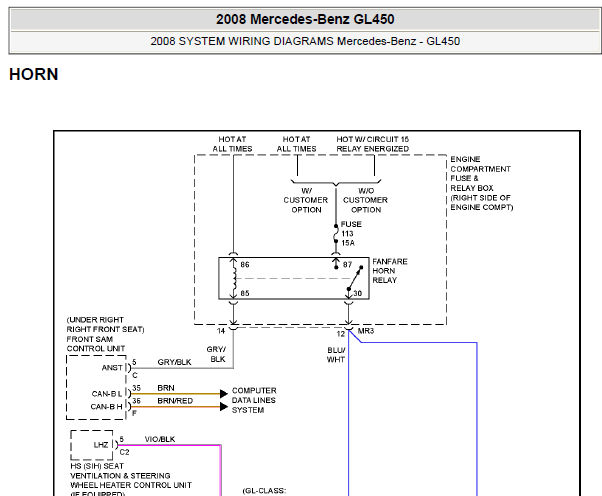Click the fuse 113 symbol in diagram
602x496 pixels.
coord(336,233)
